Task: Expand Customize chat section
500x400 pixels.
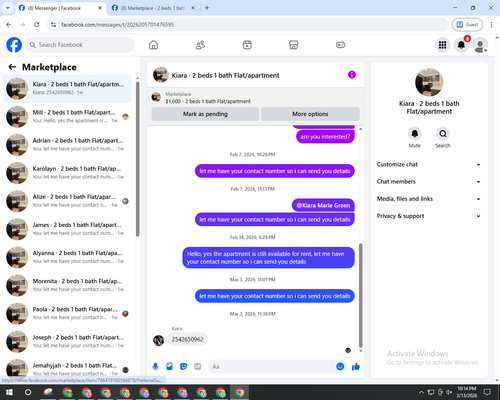Action: point(429,164)
